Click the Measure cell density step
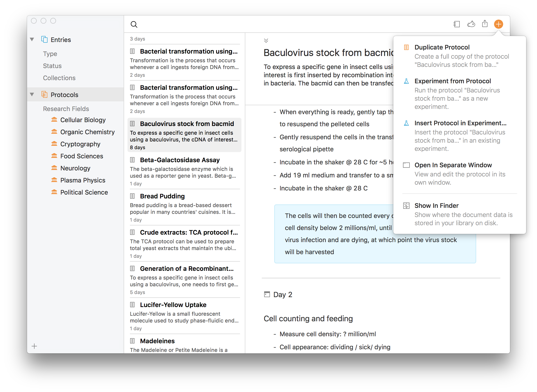Screen dimensions: 537x392 [x=328, y=334]
